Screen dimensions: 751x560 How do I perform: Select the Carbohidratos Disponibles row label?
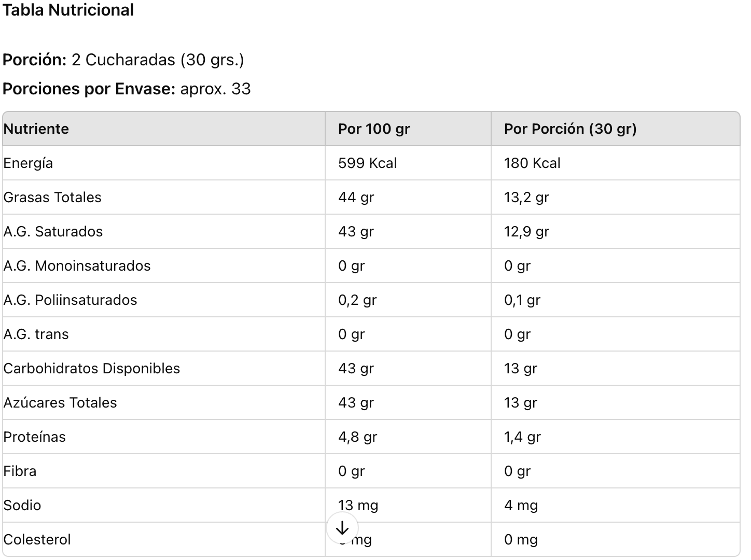pos(92,368)
